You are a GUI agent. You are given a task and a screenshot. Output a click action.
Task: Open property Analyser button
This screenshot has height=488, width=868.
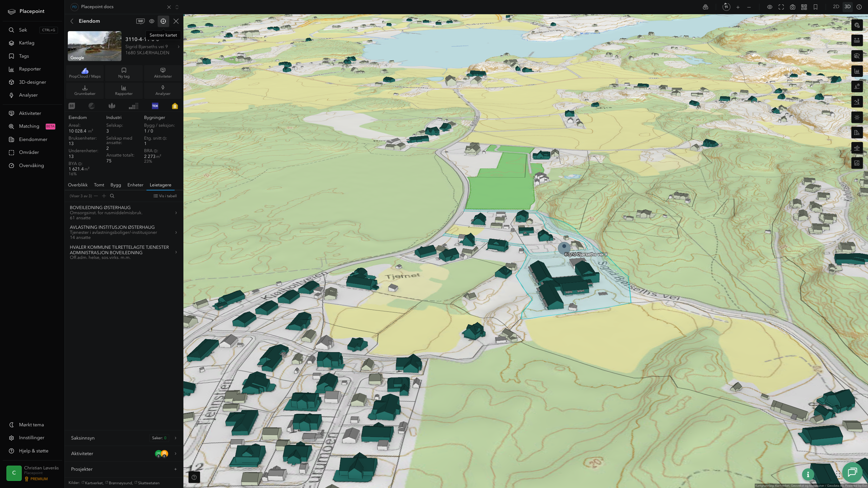point(163,90)
